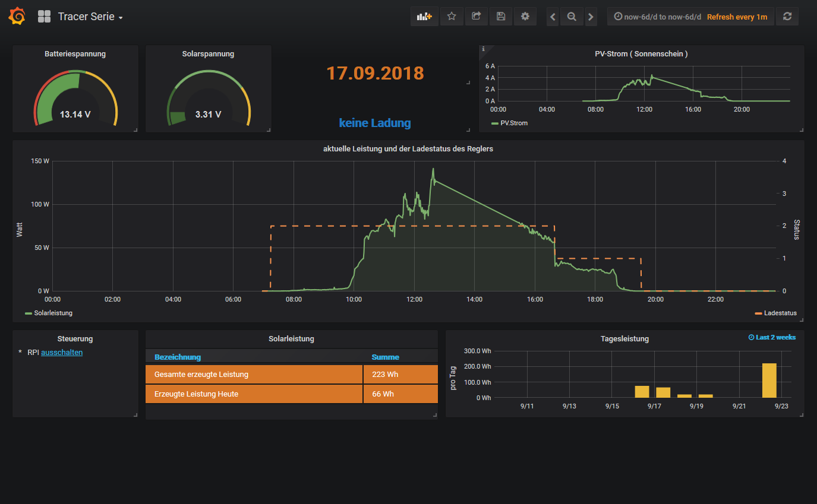Toggle Ladestatus series in legend
The height and width of the screenshot is (504, 817).
click(780, 313)
